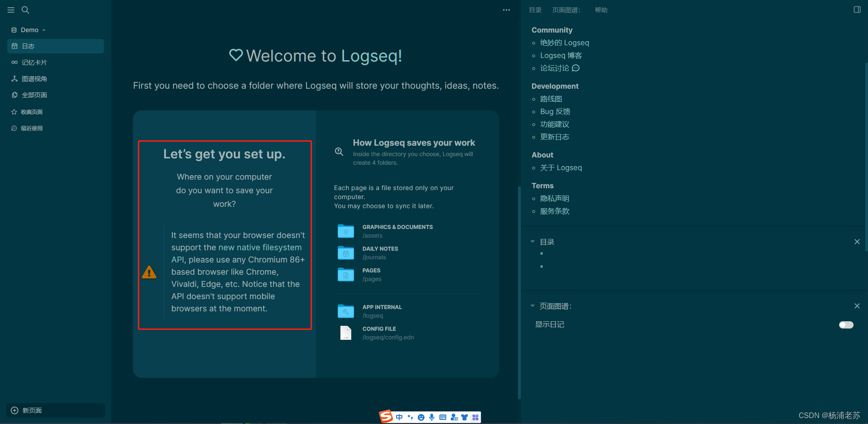
Task: Click the Graphics & Documents assets folder icon
Action: pyautogui.click(x=346, y=231)
